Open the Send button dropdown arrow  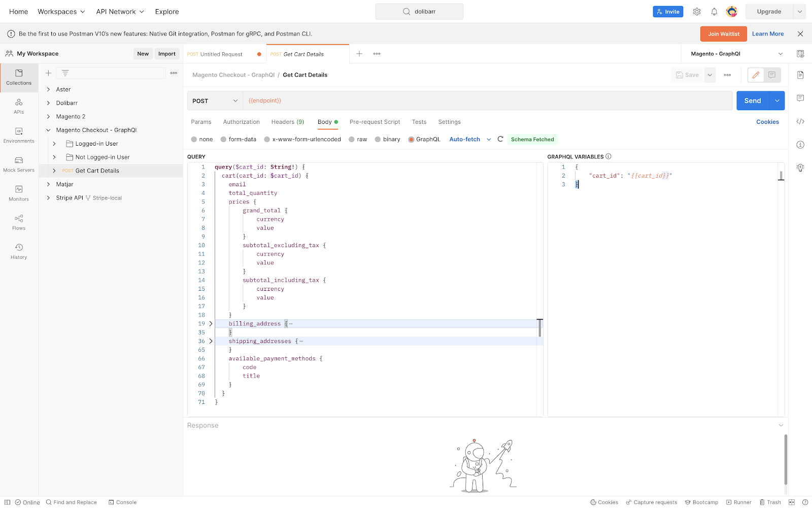click(777, 100)
